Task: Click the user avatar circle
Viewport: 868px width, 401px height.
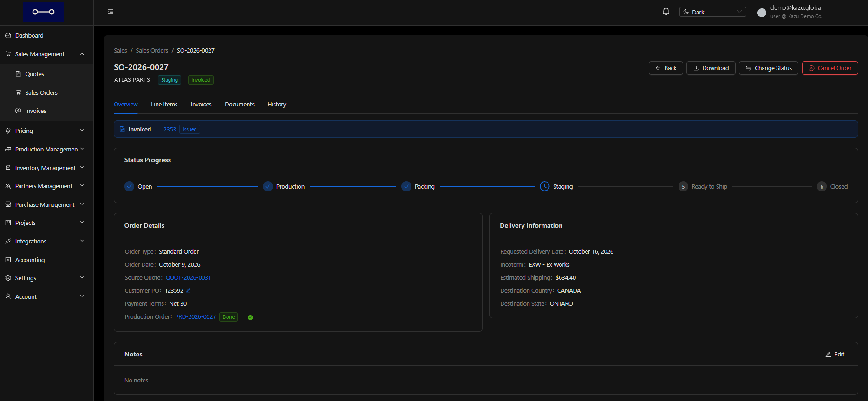Action: point(762,13)
